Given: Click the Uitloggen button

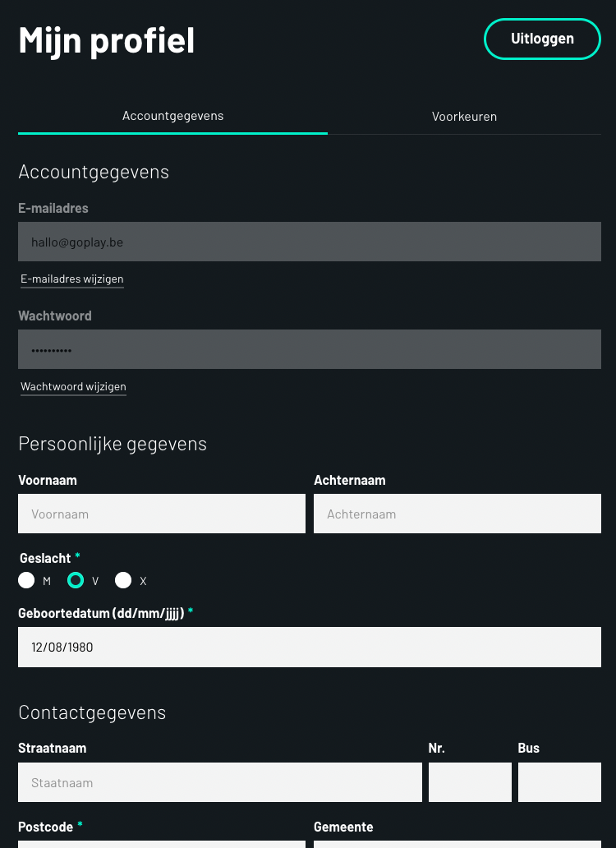Looking at the screenshot, I should tap(542, 39).
